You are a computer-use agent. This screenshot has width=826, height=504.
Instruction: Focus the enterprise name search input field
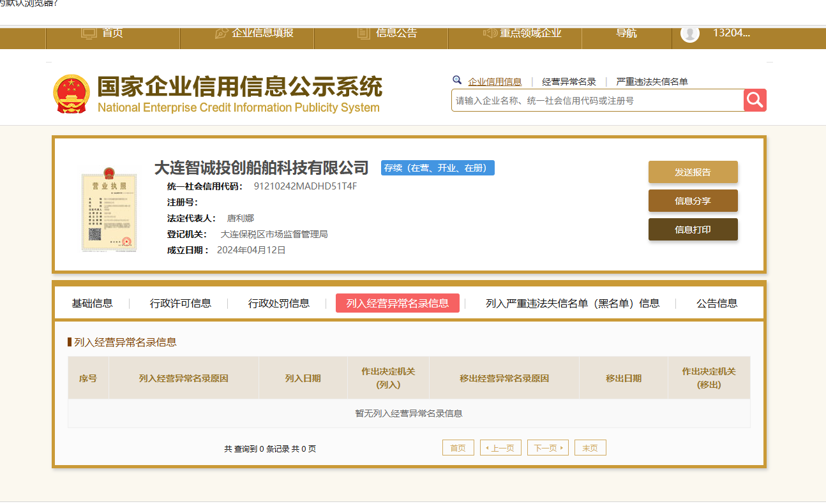click(x=597, y=101)
